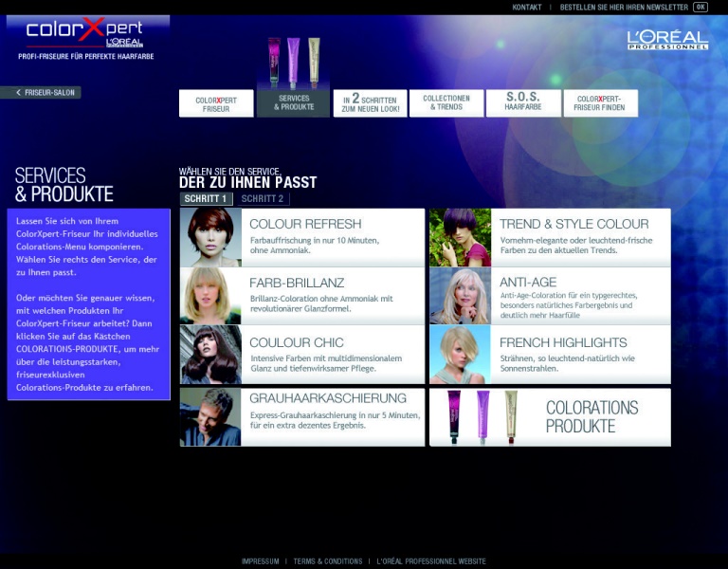Select the French Highlights service
Screen dimensions: 728x569
(x=550, y=355)
